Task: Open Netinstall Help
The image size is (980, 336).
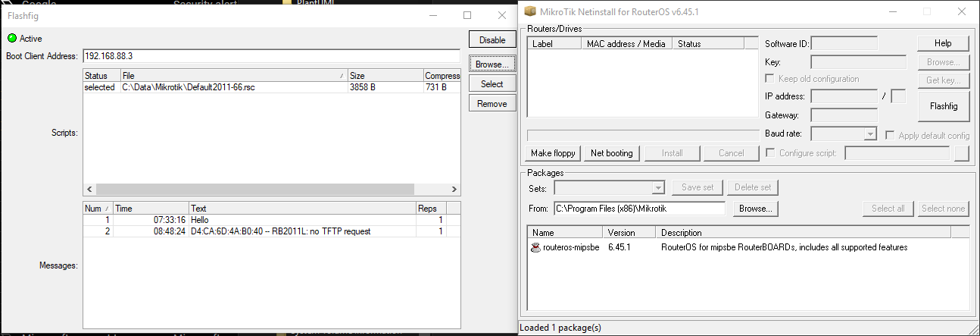Action: [x=943, y=43]
